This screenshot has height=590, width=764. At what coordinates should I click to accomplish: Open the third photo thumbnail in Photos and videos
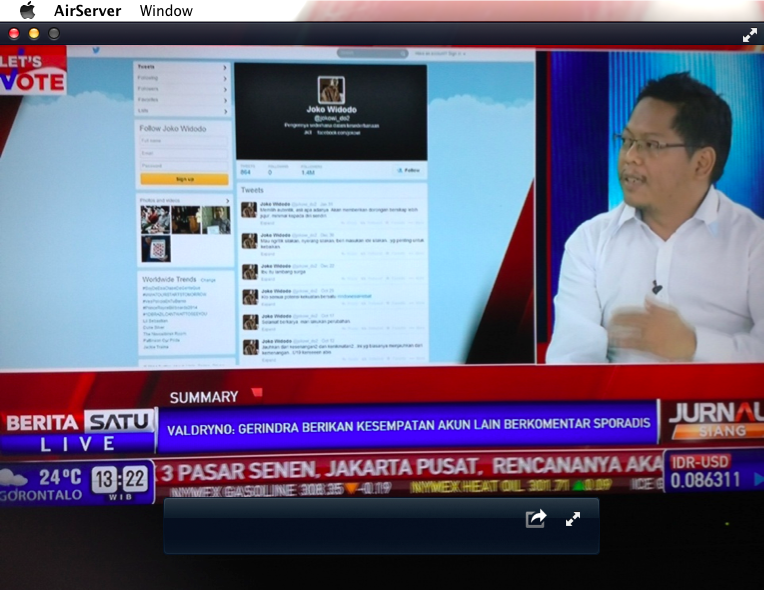(216, 220)
